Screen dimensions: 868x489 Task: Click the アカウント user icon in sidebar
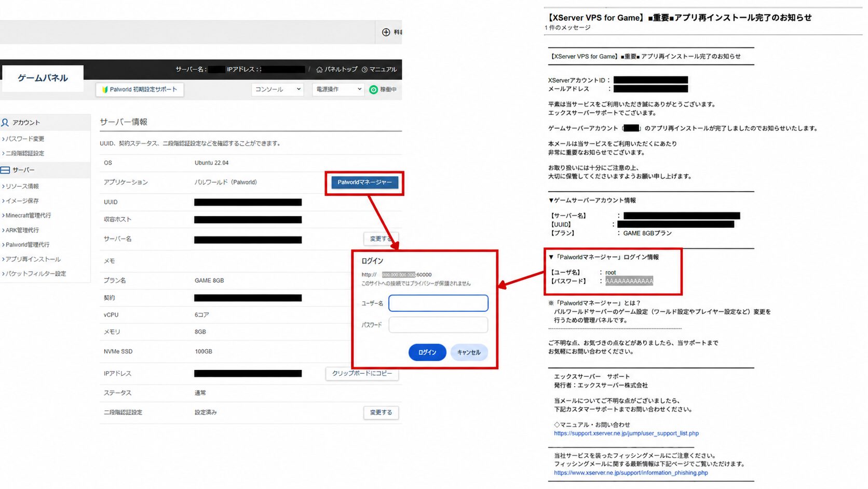[5, 123]
